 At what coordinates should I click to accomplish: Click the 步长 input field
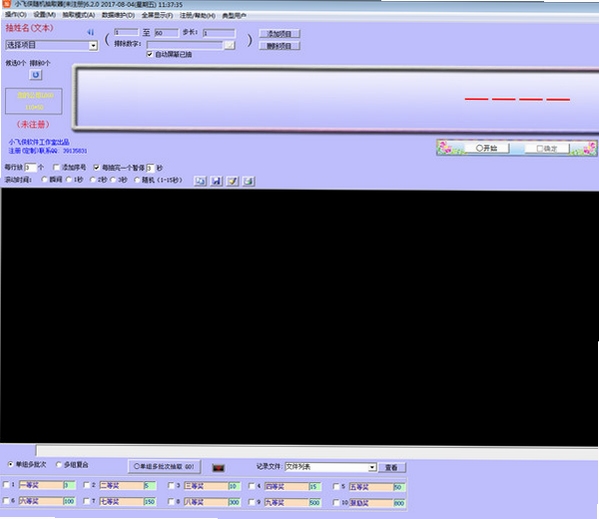(x=219, y=33)
